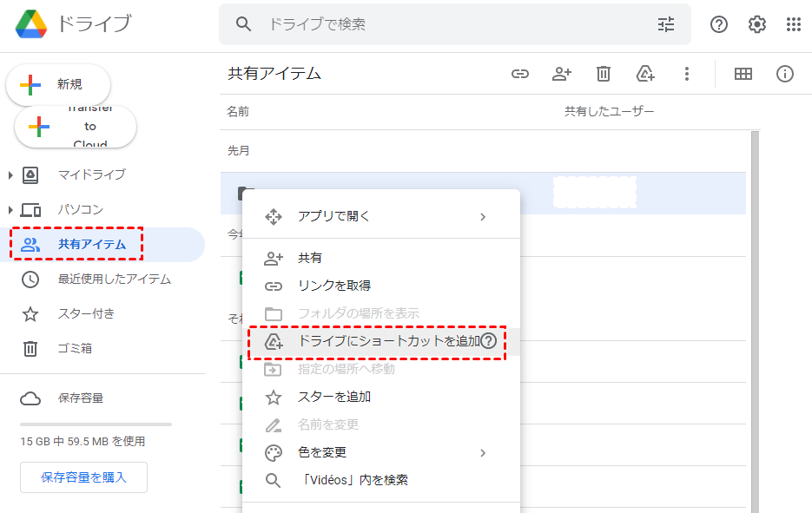This screenshot has width=812, height=513.
Task: Show details with the info icon
Action: pyautogui.click(x=785, y=74)
